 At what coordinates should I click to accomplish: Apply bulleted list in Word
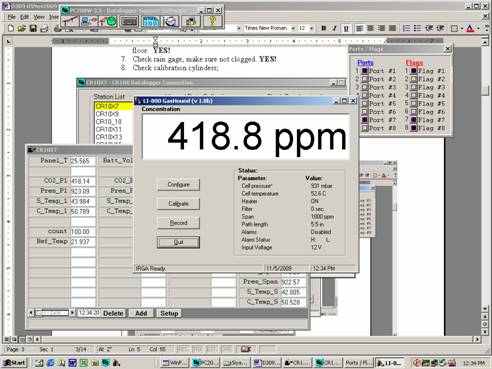(x=417, y=28)
